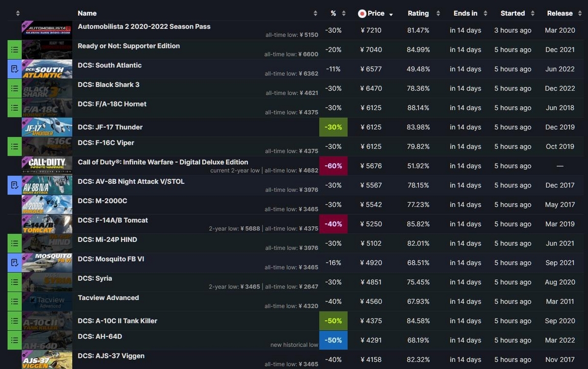The image size is (588, 369).
Task: Open DCS: AJS-37 Viggen thumbnail image
Action: click(47, 360)
